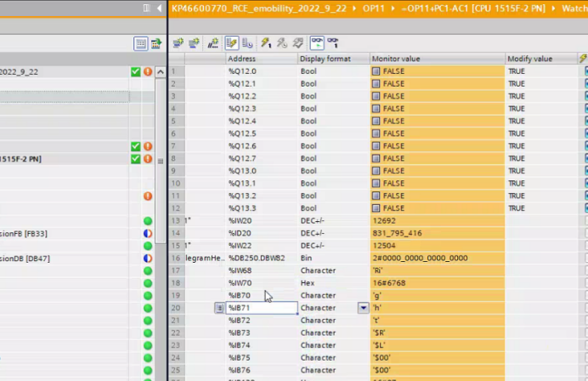The width and height of the screenshot is (588, 381).
Task: Collapse left panel with the arrow icon
Action: pos(160,8)
